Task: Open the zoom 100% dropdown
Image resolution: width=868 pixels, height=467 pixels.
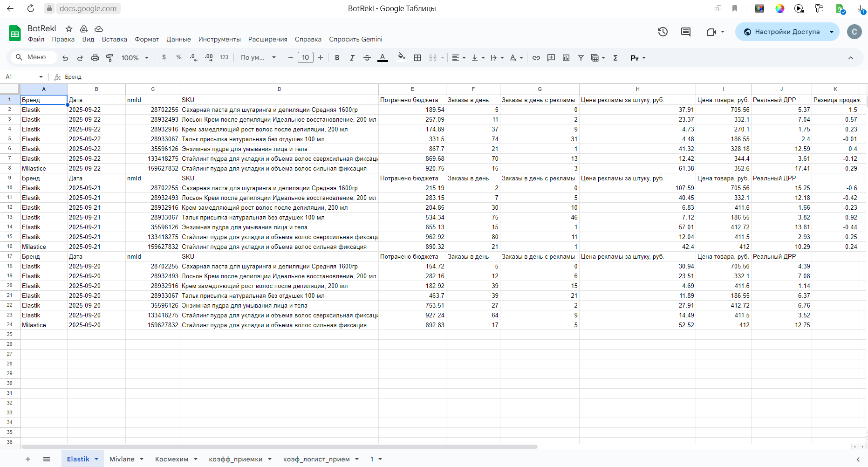Action: [135, 58]
